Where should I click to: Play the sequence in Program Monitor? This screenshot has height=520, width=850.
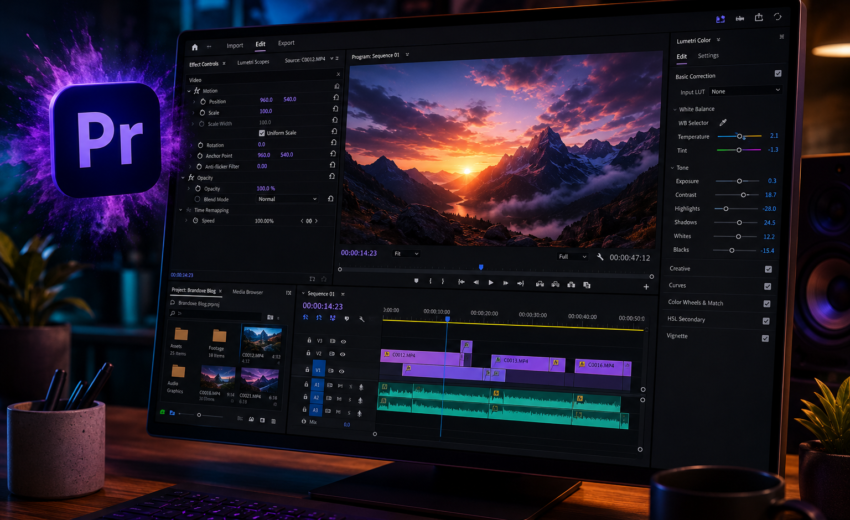[491, 283]
